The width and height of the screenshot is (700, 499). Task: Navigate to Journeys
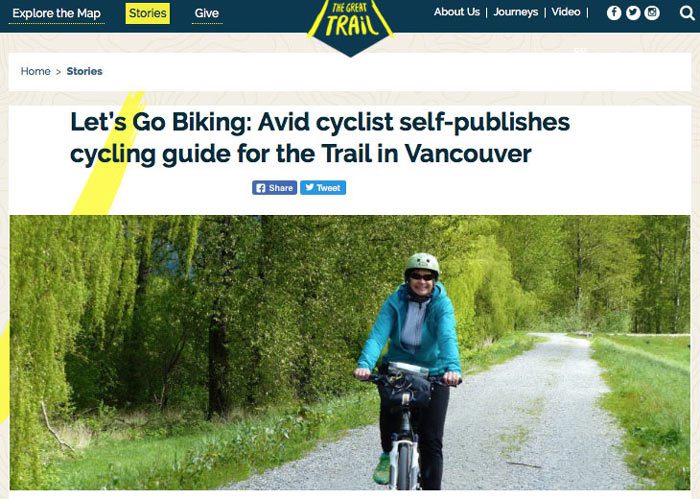pyautogui.click(x=516, y=12)
